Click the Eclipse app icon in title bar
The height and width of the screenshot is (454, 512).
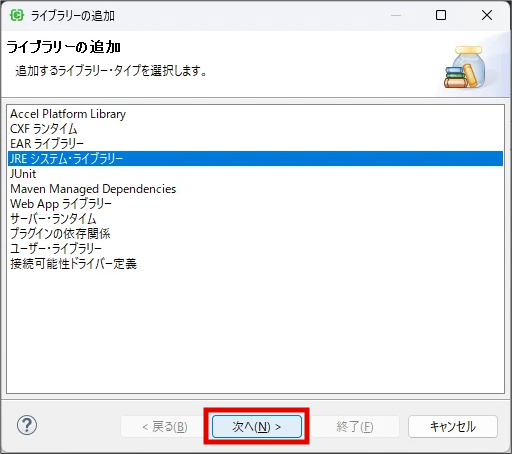(17, 15)
